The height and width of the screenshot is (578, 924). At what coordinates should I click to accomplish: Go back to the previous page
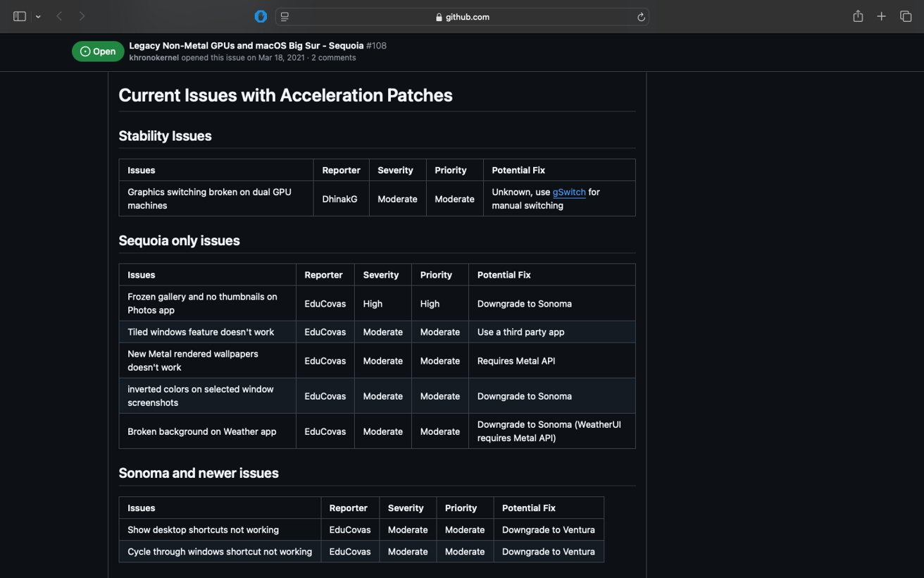59,16
